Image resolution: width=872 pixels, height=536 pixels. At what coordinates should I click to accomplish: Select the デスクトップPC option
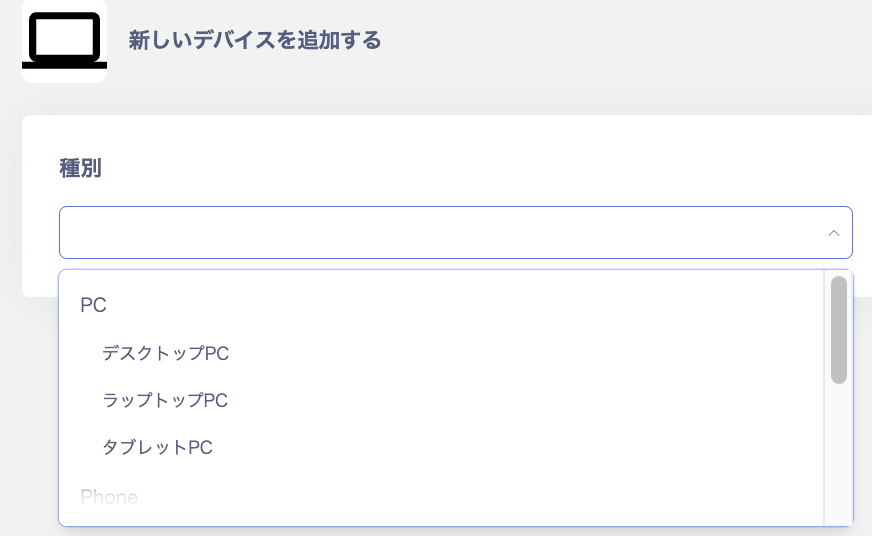point(166,353)
